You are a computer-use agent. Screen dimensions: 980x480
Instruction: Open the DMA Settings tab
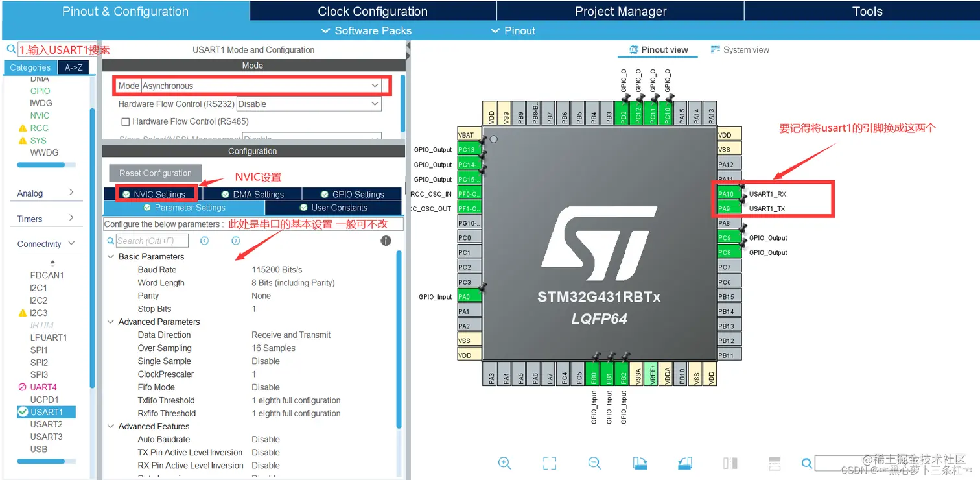[252, 194]
